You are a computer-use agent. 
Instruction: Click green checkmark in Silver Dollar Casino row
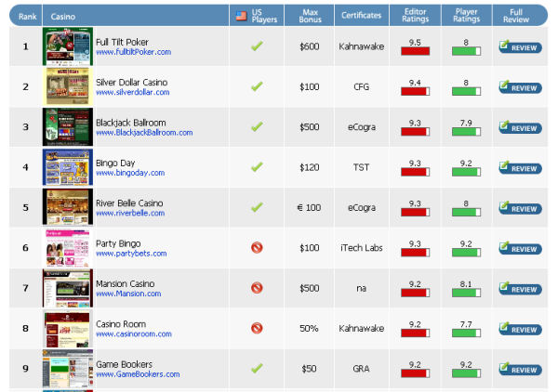(x=257, y=86)
